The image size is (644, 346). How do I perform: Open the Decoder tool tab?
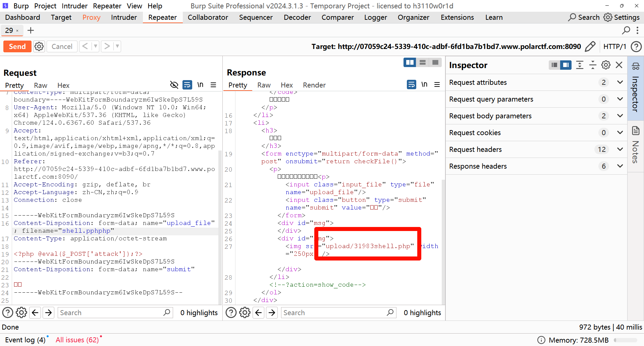click(x=297, y=17)
